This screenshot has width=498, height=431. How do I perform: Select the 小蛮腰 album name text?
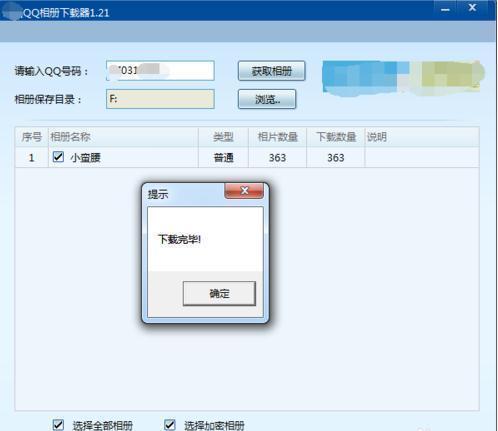pos(85,157)
